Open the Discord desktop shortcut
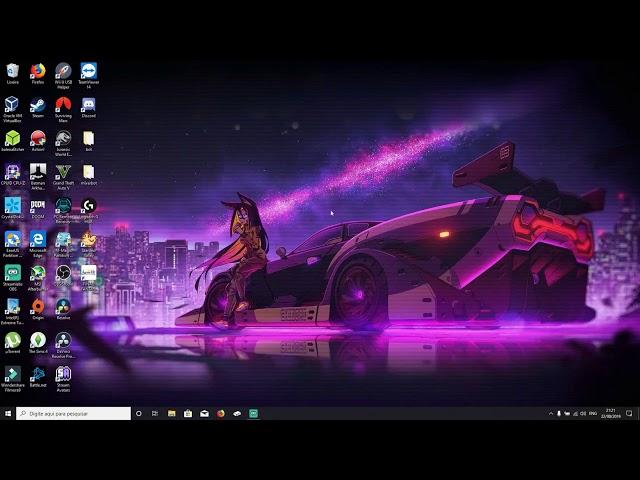 89,107
